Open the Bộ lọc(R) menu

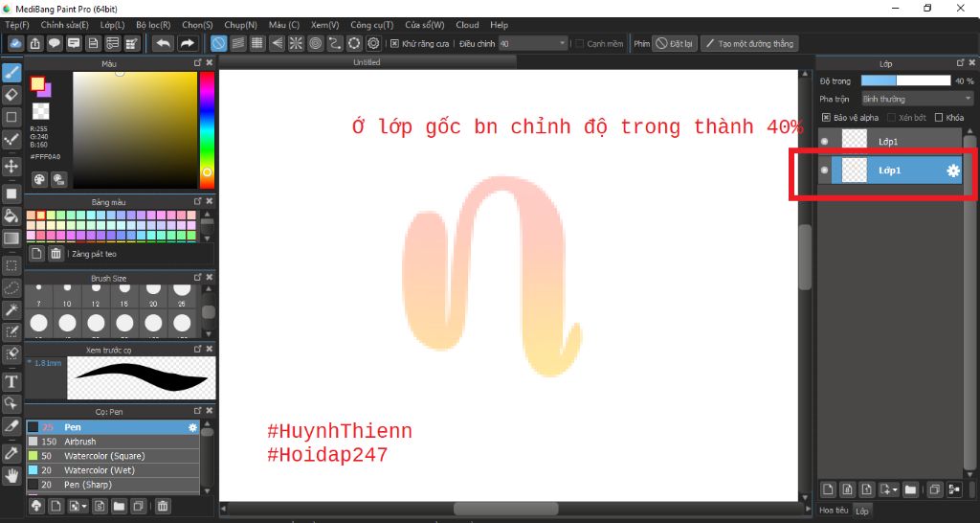tap(153, 25)
